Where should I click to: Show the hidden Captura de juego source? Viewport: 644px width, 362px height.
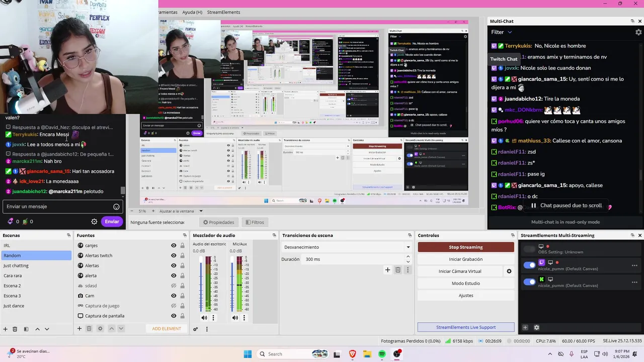tap(174, 306)
